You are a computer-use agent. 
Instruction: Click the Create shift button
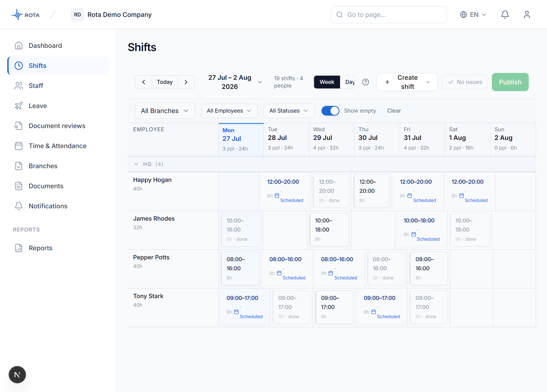[407, 82]
